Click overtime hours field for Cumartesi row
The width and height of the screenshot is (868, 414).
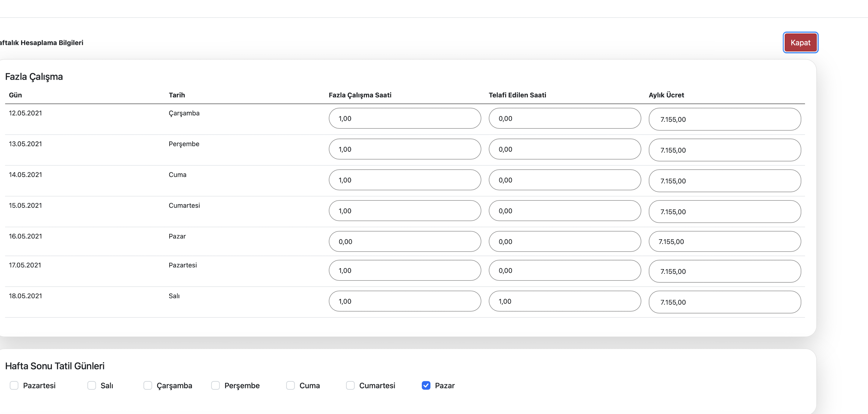click(x=404, y=211)
